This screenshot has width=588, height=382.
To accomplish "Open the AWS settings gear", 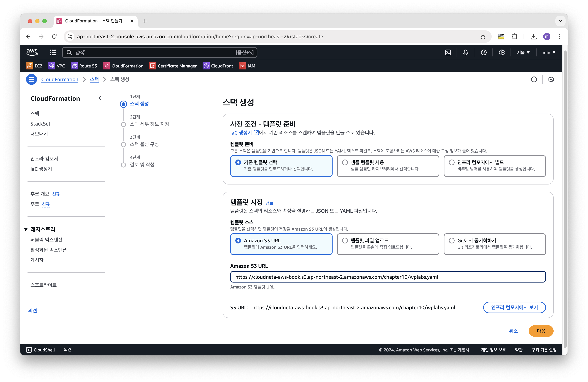I will pyautogui.click(x=501, y=52).
